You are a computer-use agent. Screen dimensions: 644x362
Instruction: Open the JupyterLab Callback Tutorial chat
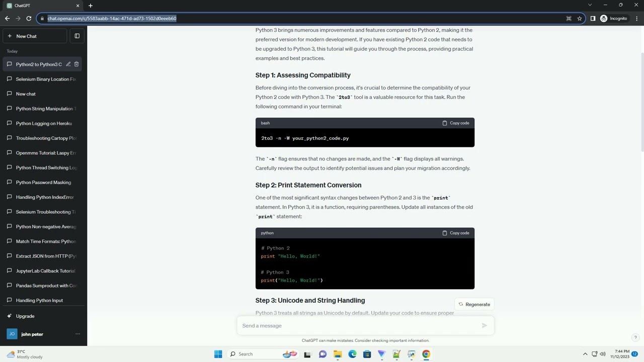(x=43, y=271)
